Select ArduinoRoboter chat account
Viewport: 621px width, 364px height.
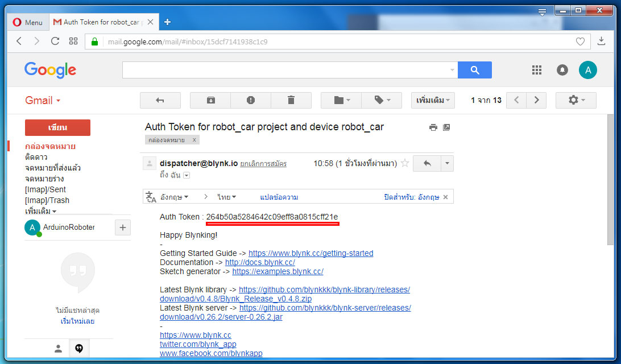pos(59,227)
